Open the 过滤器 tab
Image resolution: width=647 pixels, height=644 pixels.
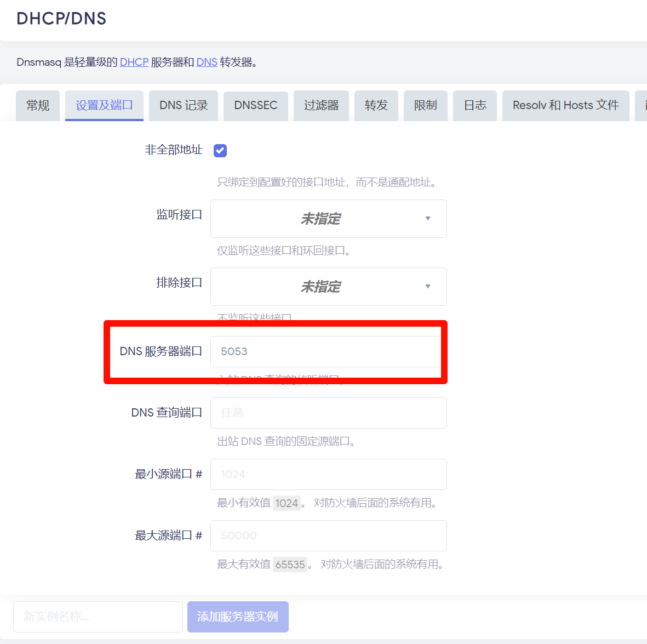321,105
